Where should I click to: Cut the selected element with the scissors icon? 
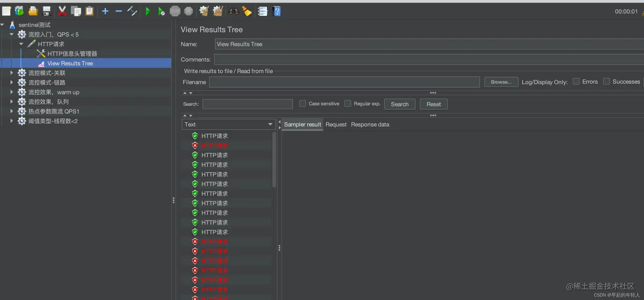62,11
